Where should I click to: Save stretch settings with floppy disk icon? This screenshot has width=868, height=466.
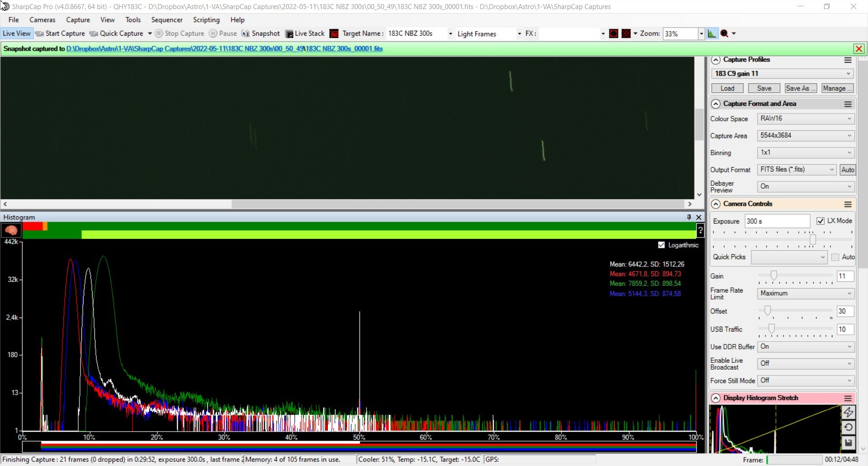848,442
